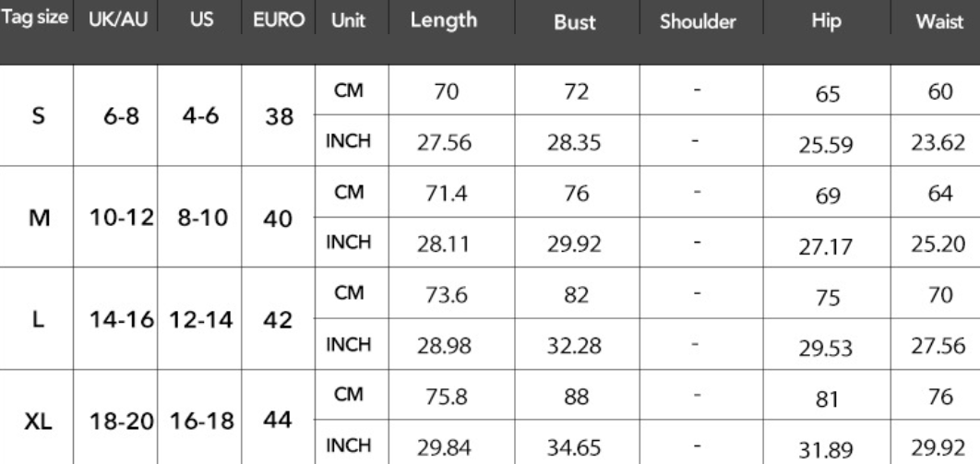Click the Hip column header
This screenshot has width=980, height=464.
826,20
